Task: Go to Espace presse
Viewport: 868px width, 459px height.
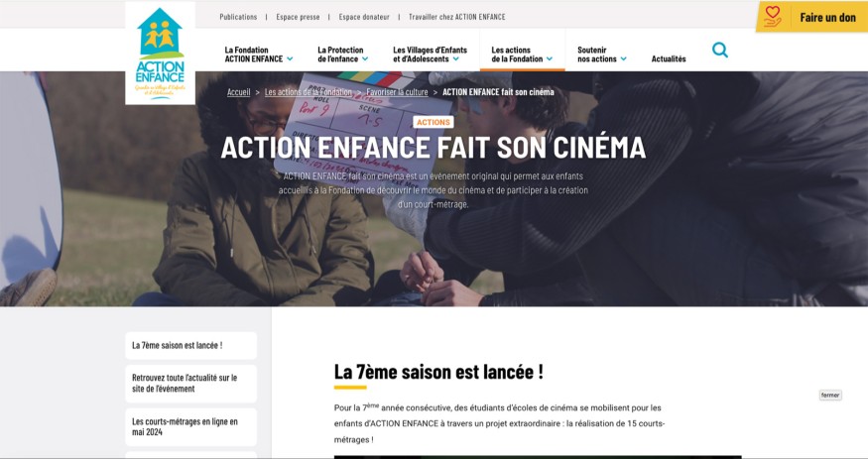Action: tap(298, 17)
